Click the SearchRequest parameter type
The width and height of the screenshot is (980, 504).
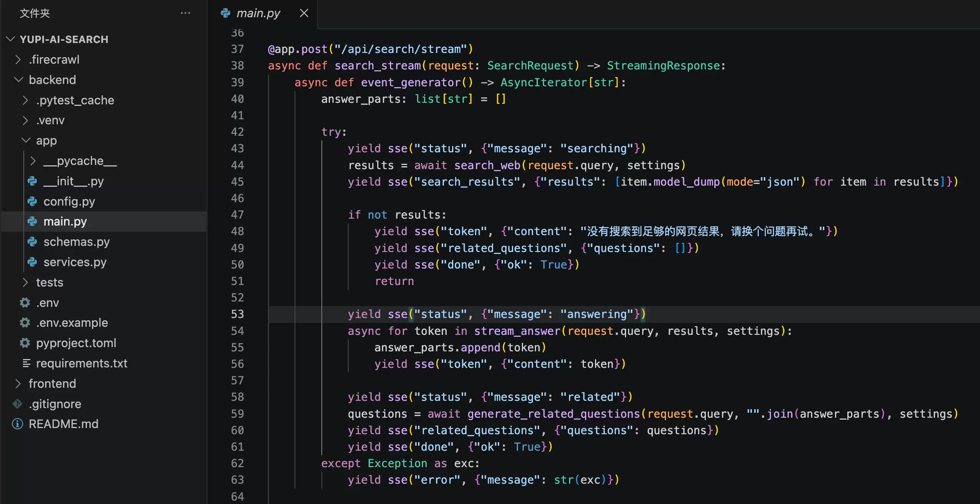[530, 66]
